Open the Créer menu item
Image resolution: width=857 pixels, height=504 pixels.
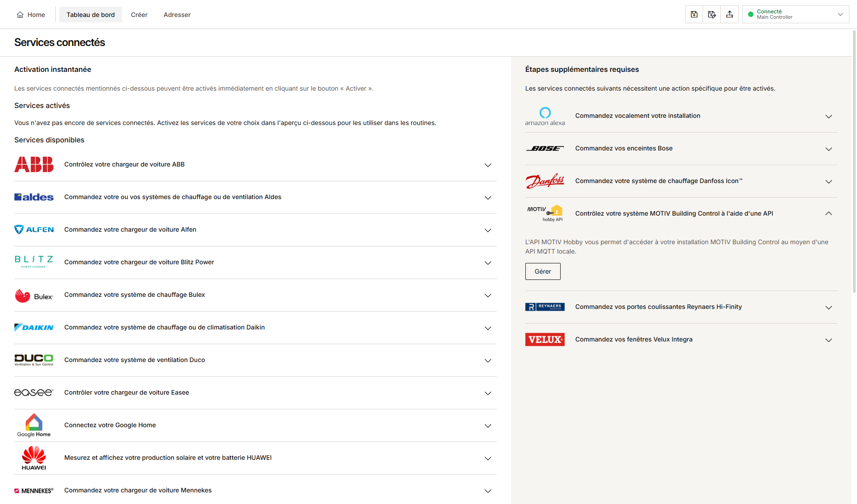pos(139,15)
